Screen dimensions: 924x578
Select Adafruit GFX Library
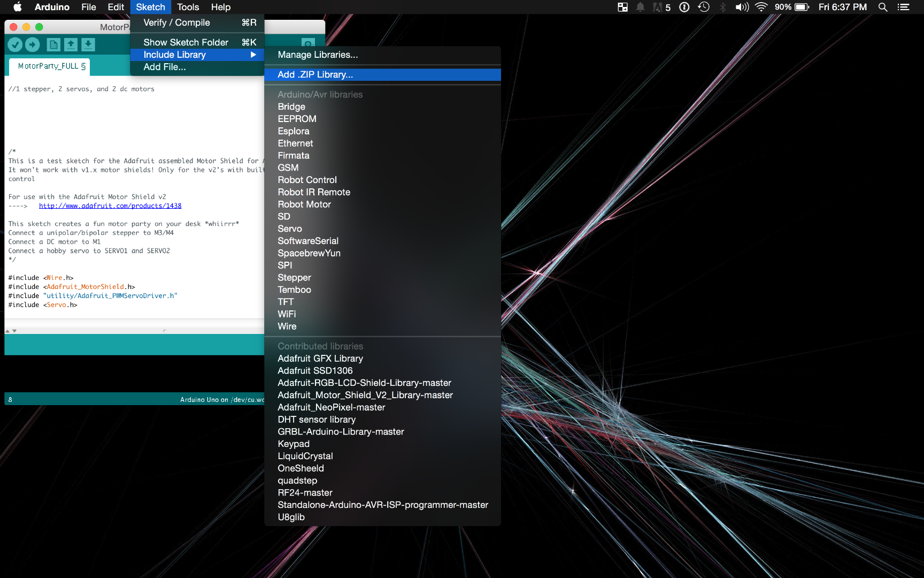pyautogui.click(x=382, y=359)
